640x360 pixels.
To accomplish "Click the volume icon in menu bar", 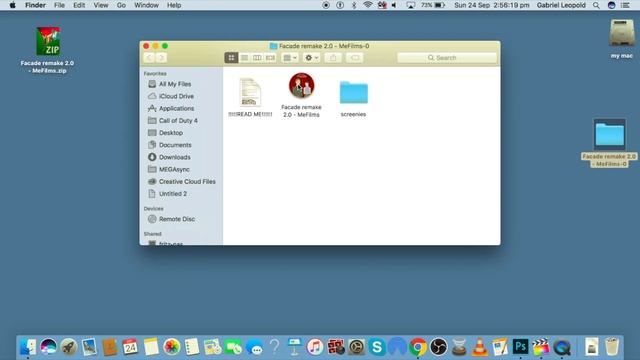I will pos(394,5).
